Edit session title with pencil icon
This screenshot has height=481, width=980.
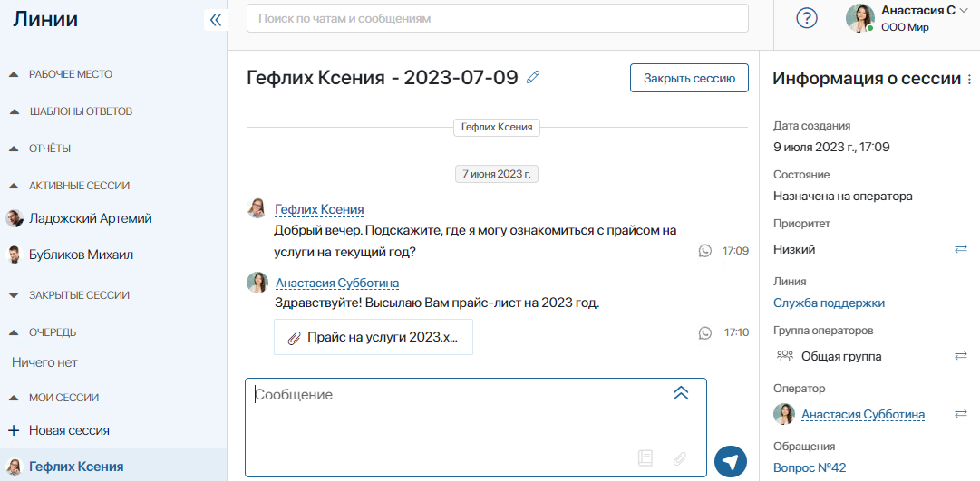tap(532, 78)
